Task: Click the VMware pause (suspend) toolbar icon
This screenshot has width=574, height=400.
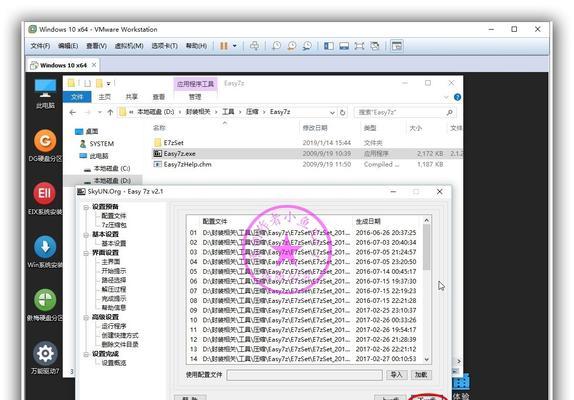Action: (x=224, y=46)
